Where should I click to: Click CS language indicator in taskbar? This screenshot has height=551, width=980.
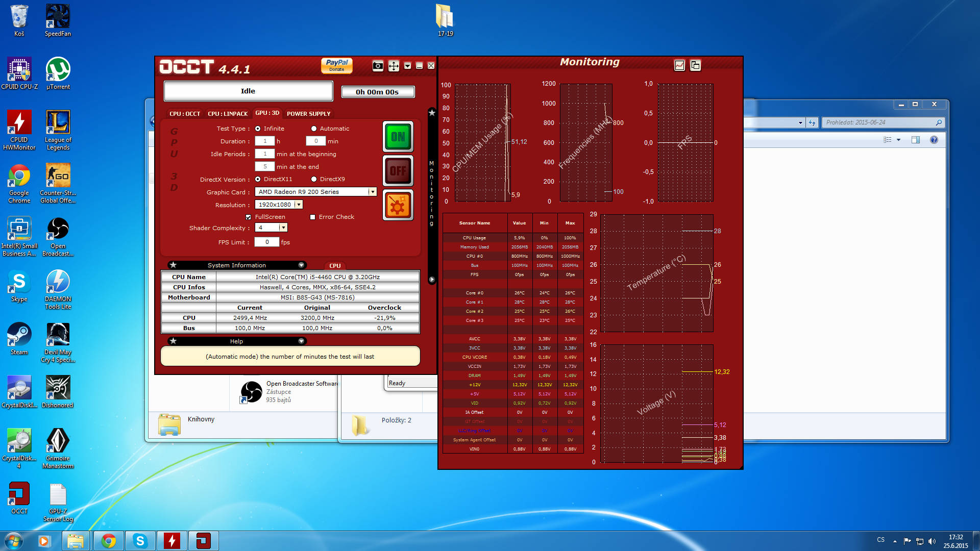[881, 540]
